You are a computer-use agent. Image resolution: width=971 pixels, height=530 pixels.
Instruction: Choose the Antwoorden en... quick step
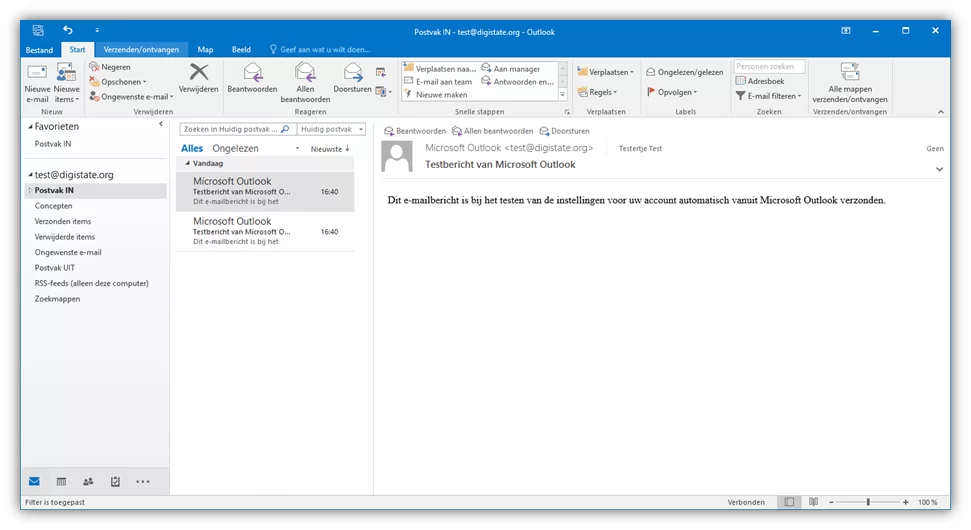(518, 82)
